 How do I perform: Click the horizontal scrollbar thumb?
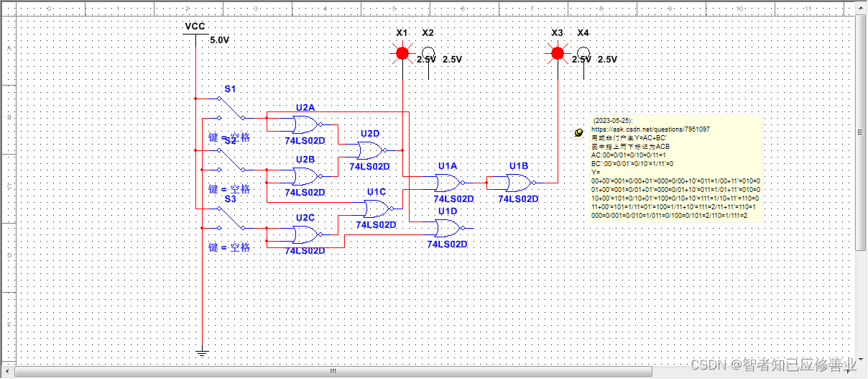[334, 372]
